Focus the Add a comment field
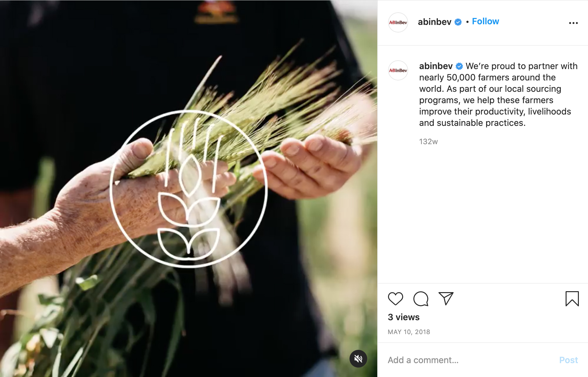The height and width of the screenshot is (377, 588). 470,360
